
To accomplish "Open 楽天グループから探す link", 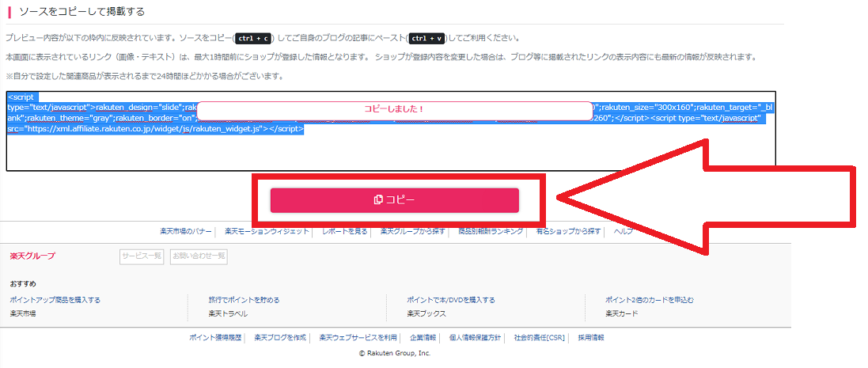I will coord(413,231).
